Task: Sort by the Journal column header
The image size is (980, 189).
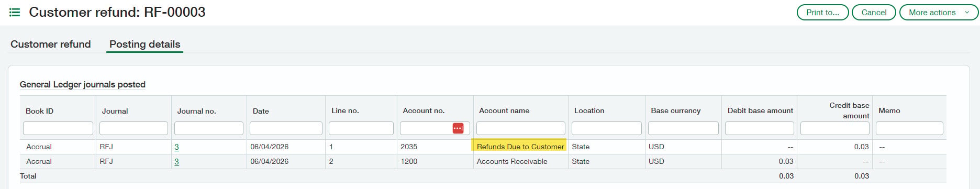Action: (x=115, y=111)
